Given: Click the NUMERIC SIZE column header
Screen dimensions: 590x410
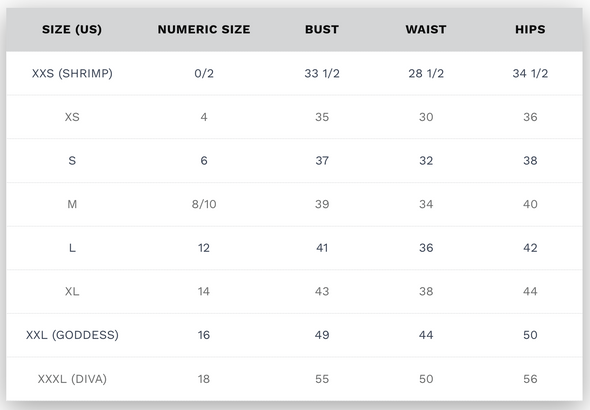Looking at the screenshot, I should [204, 29].
